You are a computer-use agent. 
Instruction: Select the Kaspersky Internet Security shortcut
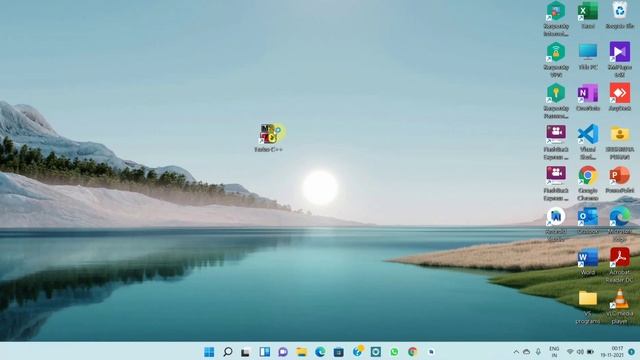(556, 19)
